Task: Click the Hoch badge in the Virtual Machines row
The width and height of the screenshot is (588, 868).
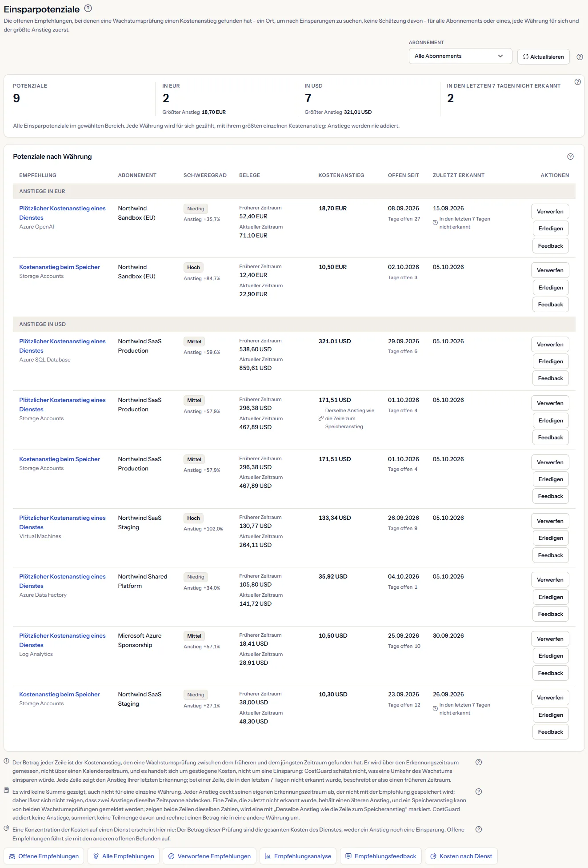Action: (193, 518)
